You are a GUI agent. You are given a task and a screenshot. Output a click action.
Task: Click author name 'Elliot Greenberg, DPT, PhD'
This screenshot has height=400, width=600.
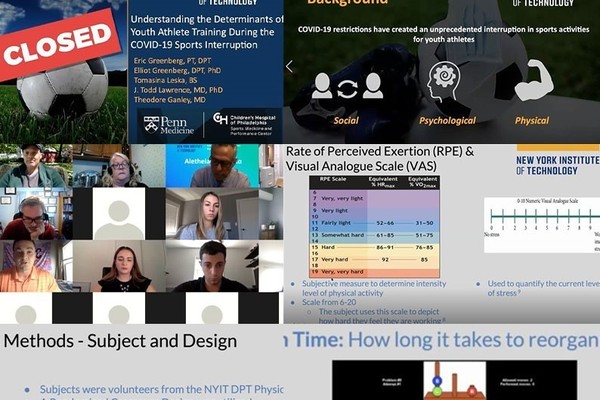[177, 70]
